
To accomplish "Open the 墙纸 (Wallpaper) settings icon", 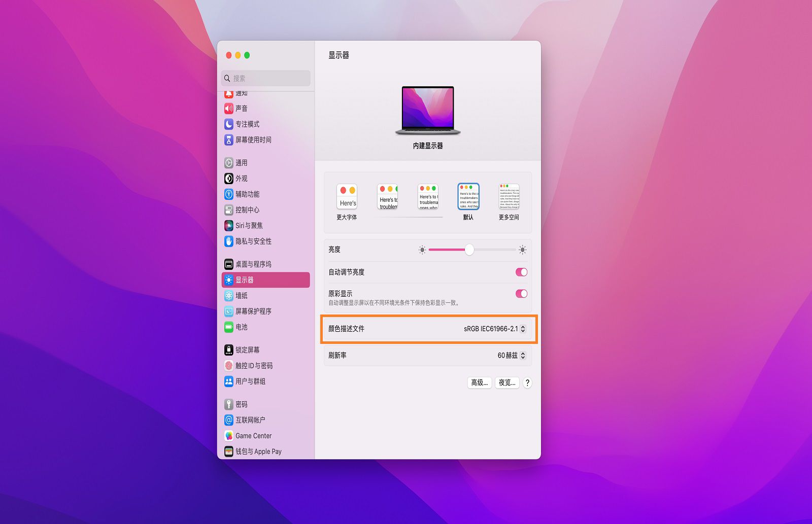I will click(228, 295).
